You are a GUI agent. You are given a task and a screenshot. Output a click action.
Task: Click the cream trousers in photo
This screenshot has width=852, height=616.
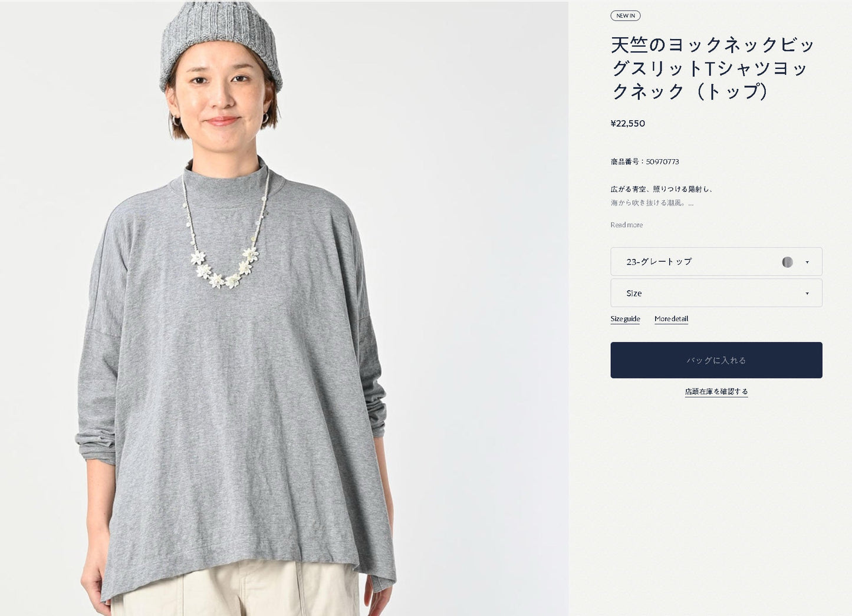pos(236,588)
